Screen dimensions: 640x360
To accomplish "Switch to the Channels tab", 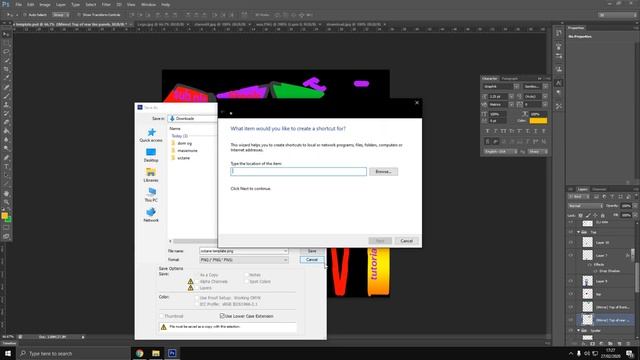I will (599, 189).
